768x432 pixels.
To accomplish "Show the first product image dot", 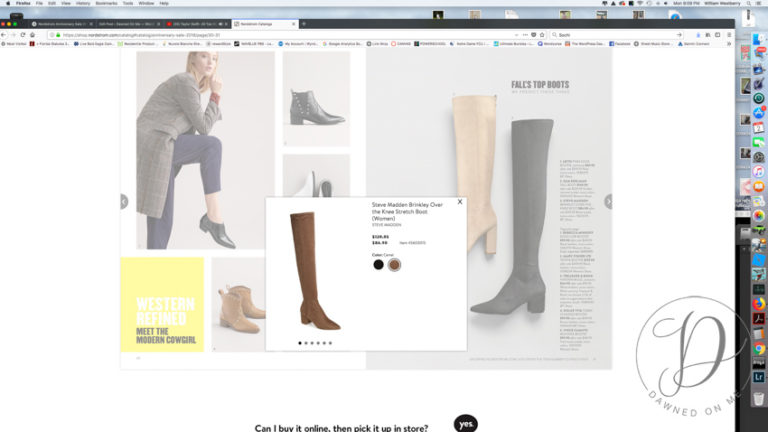I will click(x=300, y=343).
